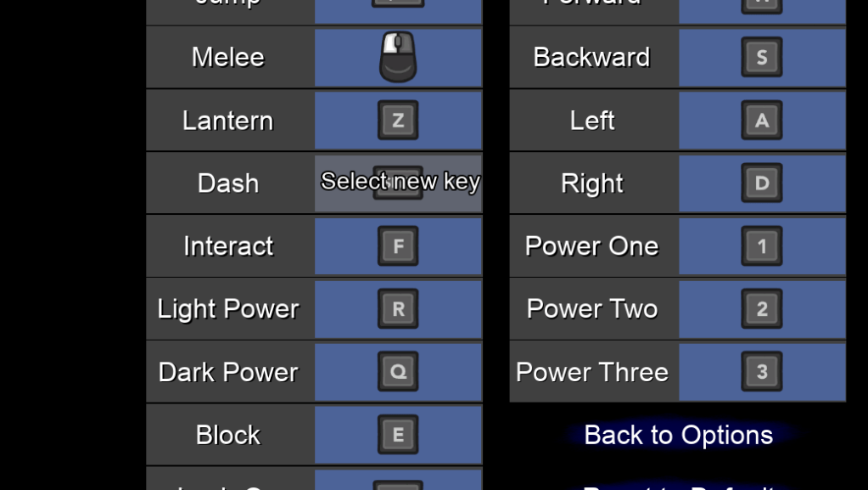Go Back to Options
868x490 pixels.
click(x=678, y=435)
